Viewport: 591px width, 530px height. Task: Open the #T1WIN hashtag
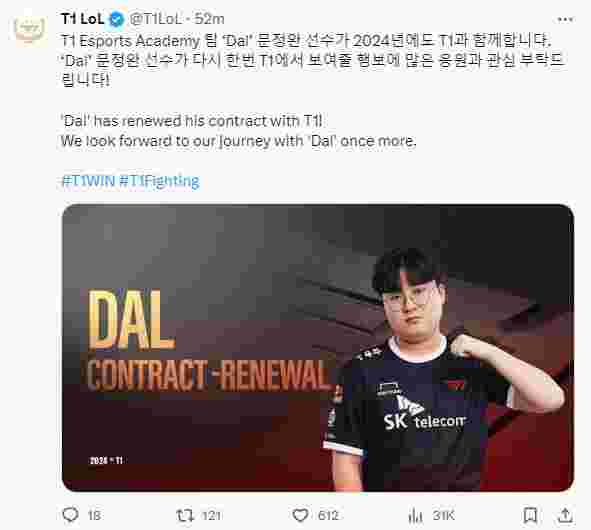[88, 181]
